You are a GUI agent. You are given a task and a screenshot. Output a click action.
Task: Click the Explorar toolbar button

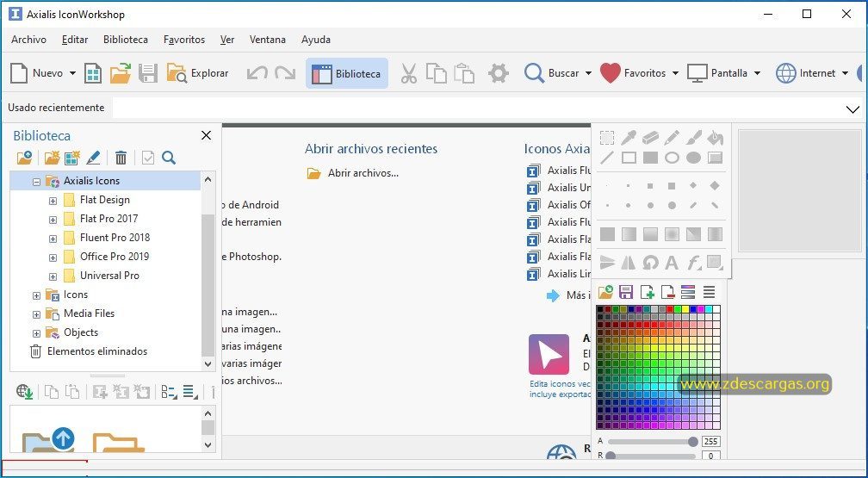(x=198, y=73)
